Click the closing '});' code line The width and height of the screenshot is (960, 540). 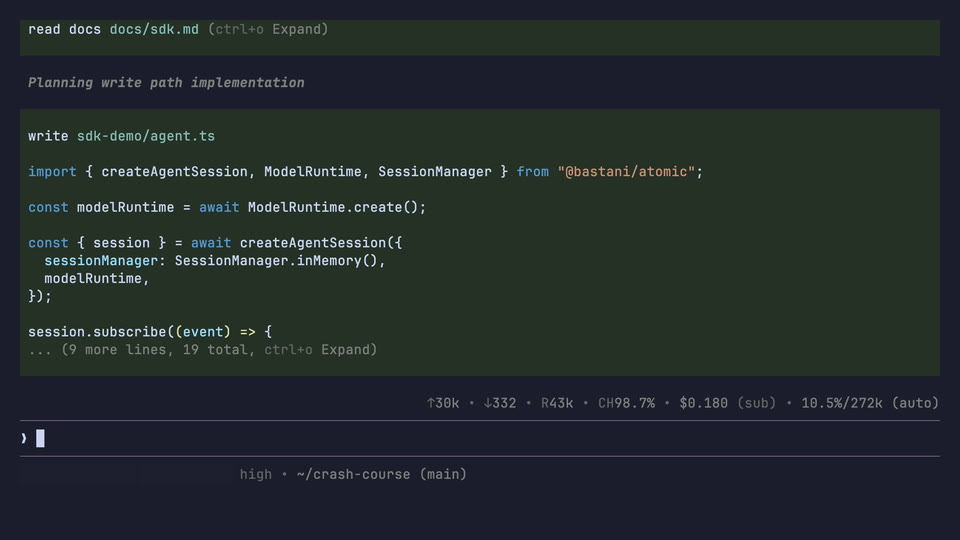pyautogui.click(x=40, y=296)
